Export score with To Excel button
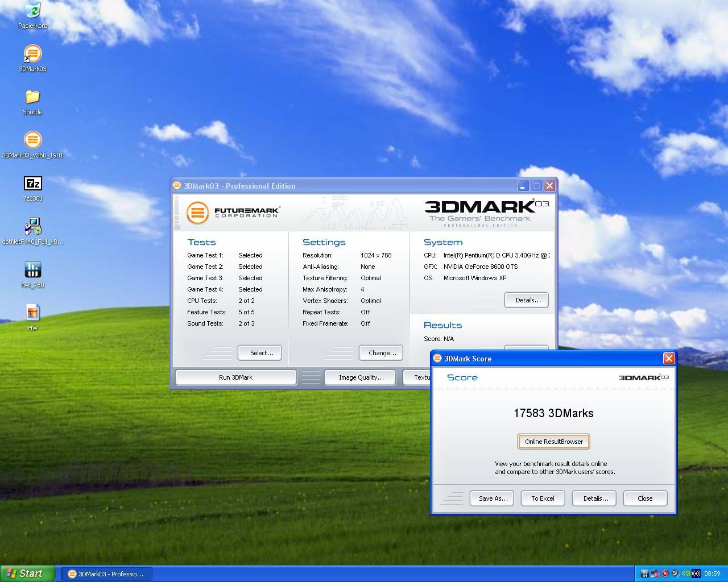728x582 pixels. pos(543,498)
